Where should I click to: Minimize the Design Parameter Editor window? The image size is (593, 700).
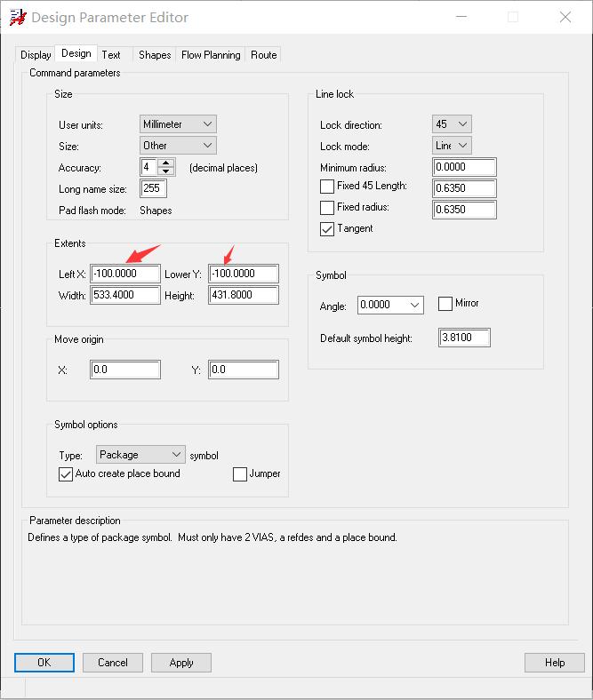click(x=461, y=18)
